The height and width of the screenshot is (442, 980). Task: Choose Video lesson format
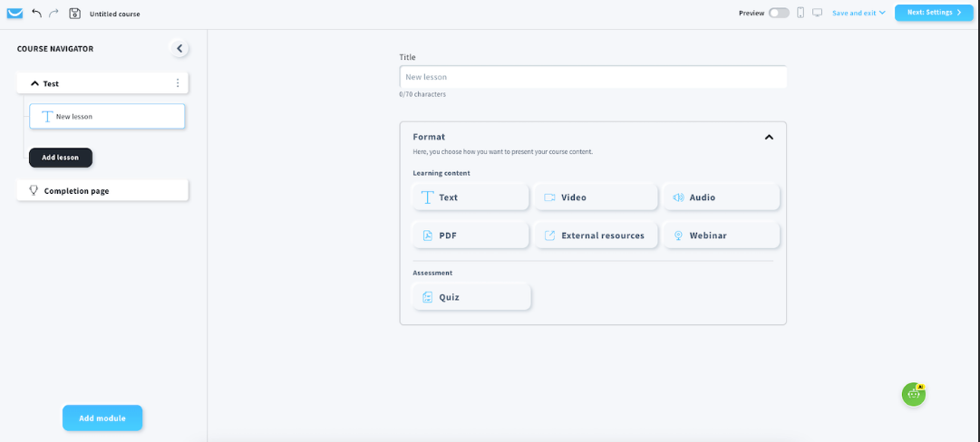596,197
